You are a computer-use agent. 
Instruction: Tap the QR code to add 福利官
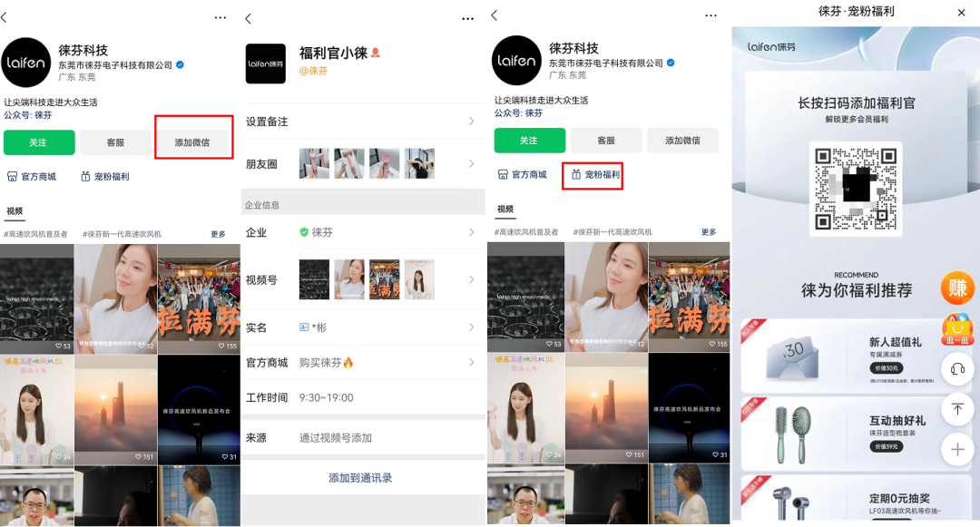click(856, 190)
